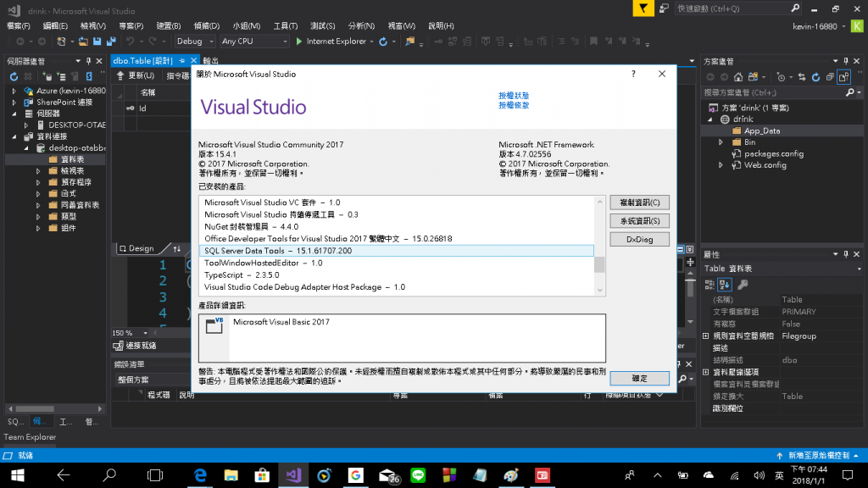Switch to the dbo.Table design tab
This screenshot has height=488, width=868.
[x=142, y=61]
